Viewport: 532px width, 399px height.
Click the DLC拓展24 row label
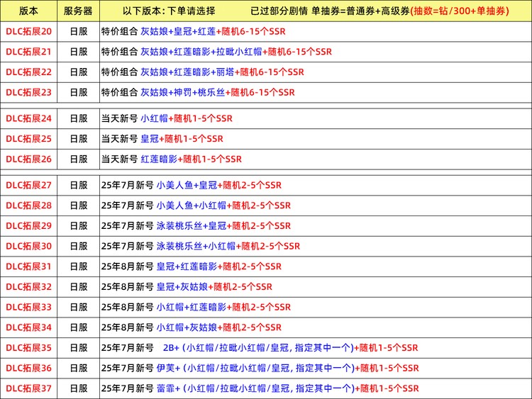point(28,118)
